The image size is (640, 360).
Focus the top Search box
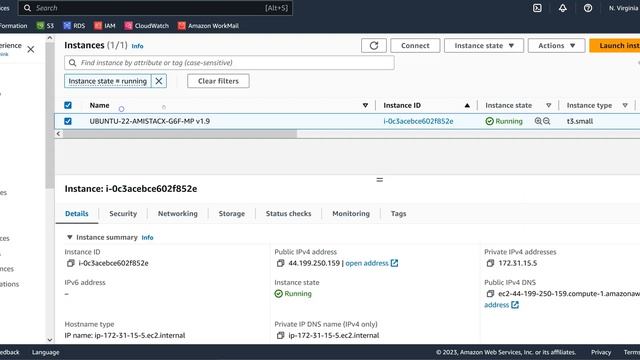pos(156,8)
